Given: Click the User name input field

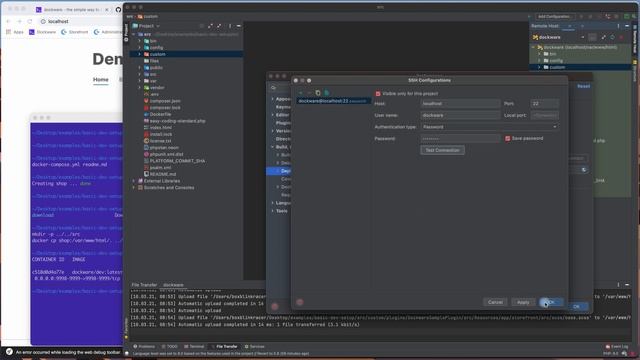Looking at the screenshot, I should (460, 115).
